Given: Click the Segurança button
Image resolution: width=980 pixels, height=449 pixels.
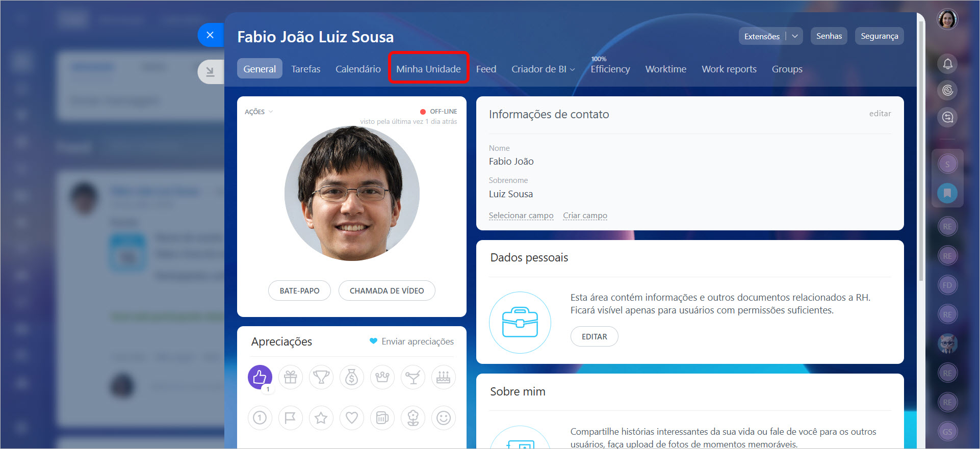Looking at the screenshot, I should pyautogui.click(x=880, y=36).
